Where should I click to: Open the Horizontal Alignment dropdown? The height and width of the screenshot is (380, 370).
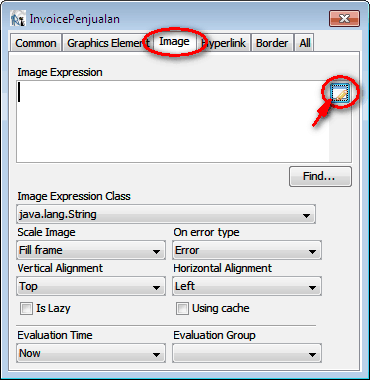coord(247,286)
